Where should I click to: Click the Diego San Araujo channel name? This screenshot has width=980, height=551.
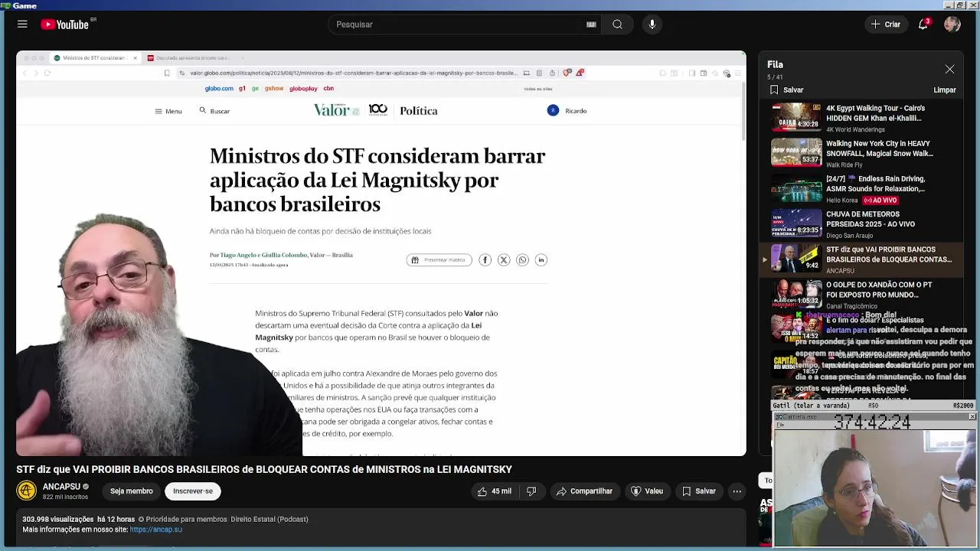(x=851, y=236)
